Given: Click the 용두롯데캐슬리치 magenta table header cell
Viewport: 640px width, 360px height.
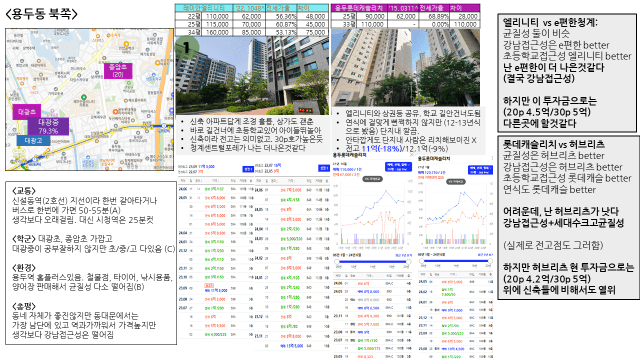Looking at the screenshot, I should click(359, 8).
